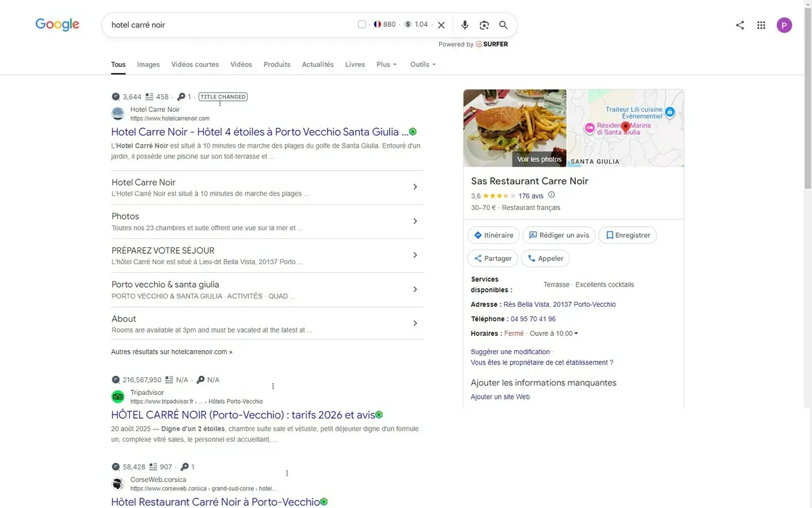Click green shield icon beside Tripadvisor title
The width and height of the screenshot is (812, 508).
click(x=379, y=415)
